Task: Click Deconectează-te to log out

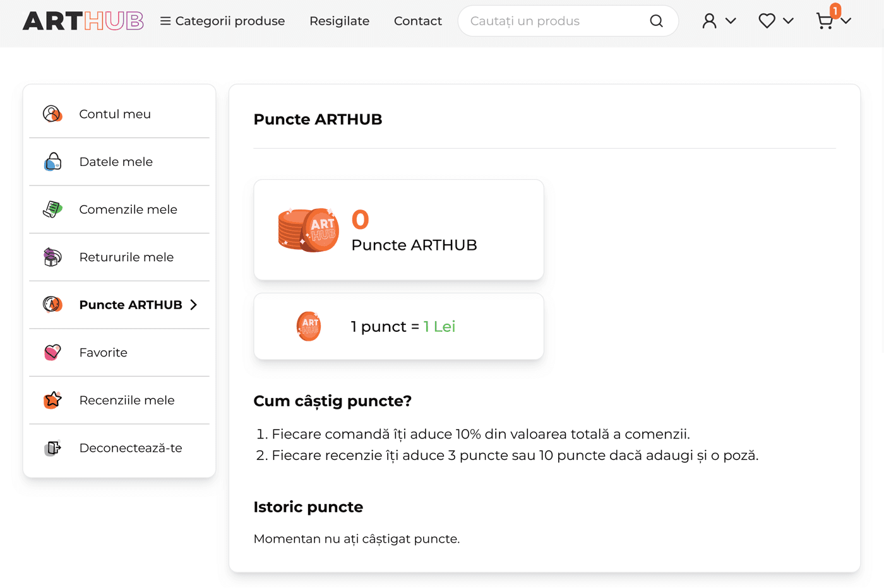Action: tap(119, 448)
